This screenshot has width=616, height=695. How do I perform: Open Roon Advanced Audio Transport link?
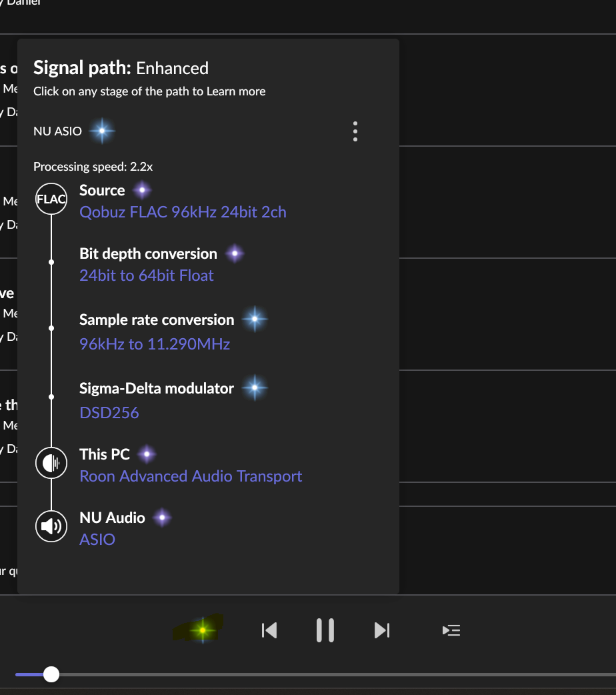pyautogui.click(x=191, y=476)
